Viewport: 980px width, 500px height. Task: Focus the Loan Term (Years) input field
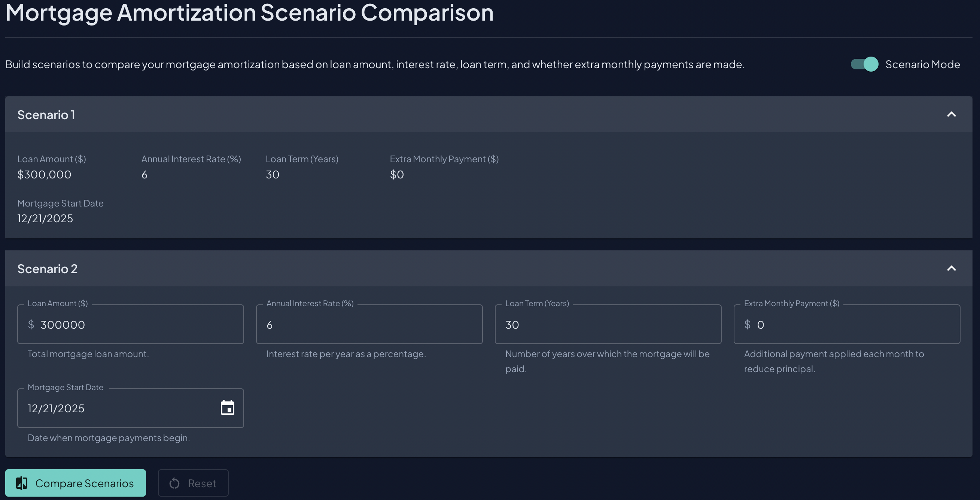[x=608, y=325]
